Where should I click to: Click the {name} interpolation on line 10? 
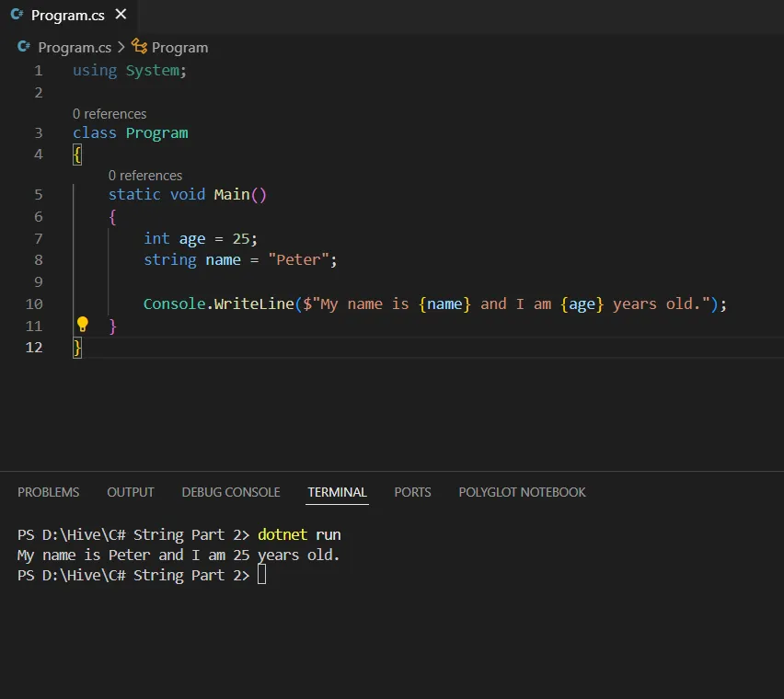point(445,304)
